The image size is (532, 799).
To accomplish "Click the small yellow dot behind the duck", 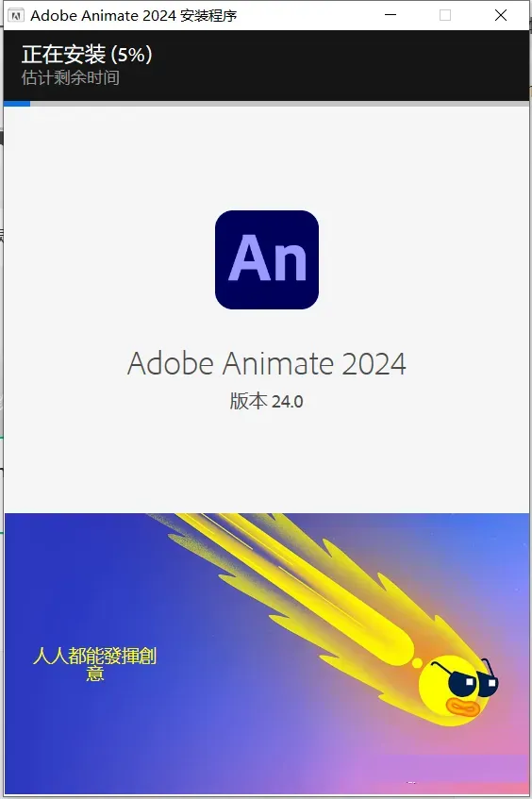I will (417, 663).
